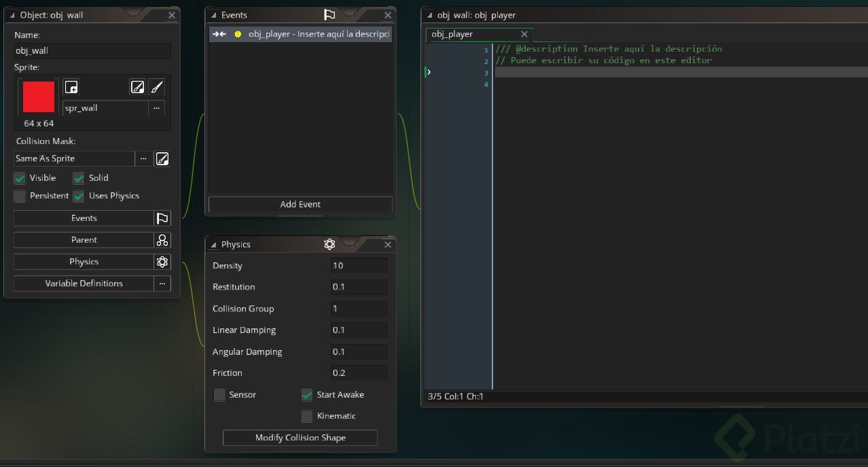Click code line 1 description comment
The width and height of the screenshot is (868, 467).
point(609,49)
